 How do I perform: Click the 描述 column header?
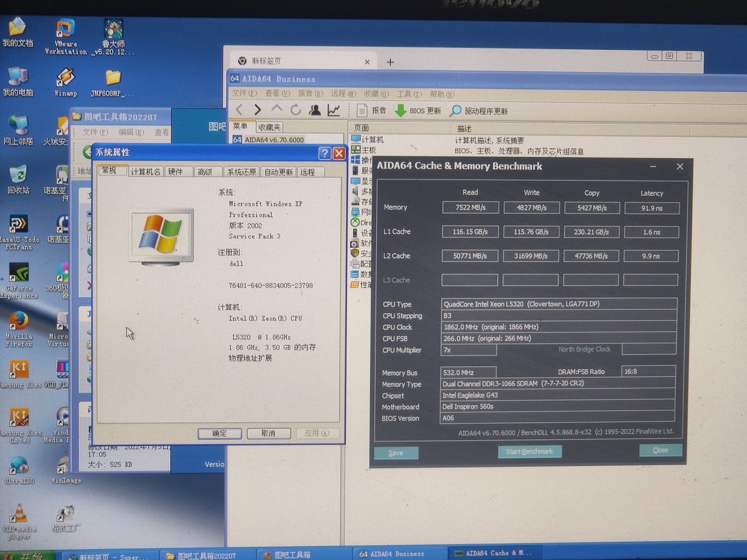[x=464, y=128]
